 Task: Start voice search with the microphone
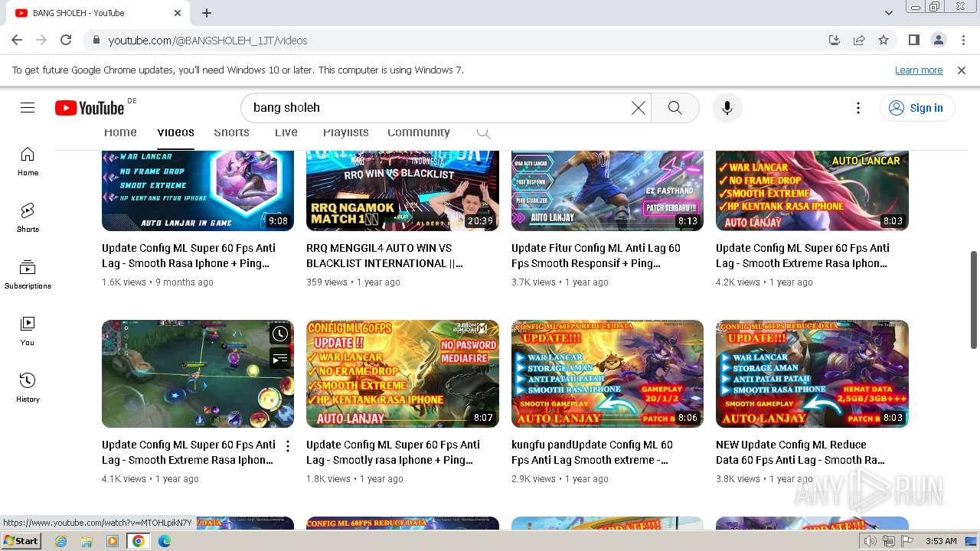click(727, 108)
